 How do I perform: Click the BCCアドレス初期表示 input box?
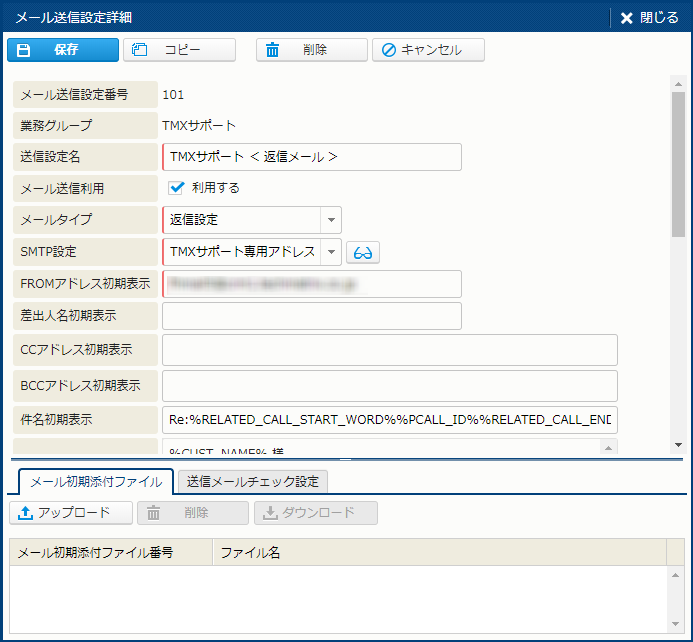tap(389, 386)
